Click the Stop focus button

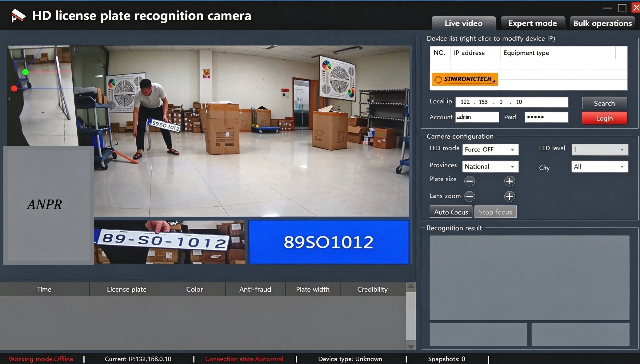[495, 212]
